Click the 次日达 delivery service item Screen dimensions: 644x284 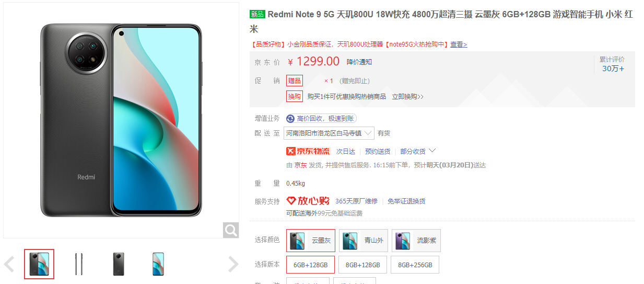pos(345,152)
